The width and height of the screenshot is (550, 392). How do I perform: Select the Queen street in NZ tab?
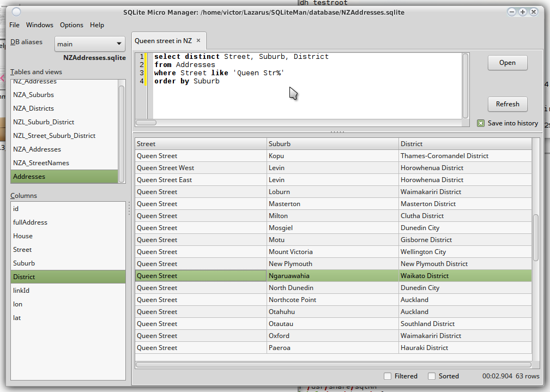[x=164, y=40]
